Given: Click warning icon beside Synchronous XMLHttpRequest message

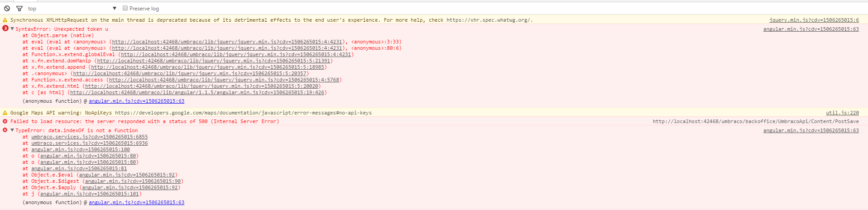Looking at the screenshot, I should point(5,20).
